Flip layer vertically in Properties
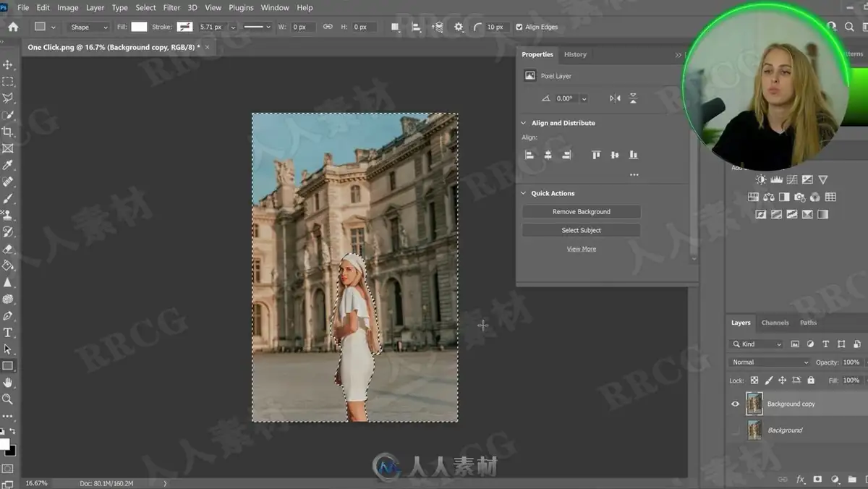 [x=633, y=98]
